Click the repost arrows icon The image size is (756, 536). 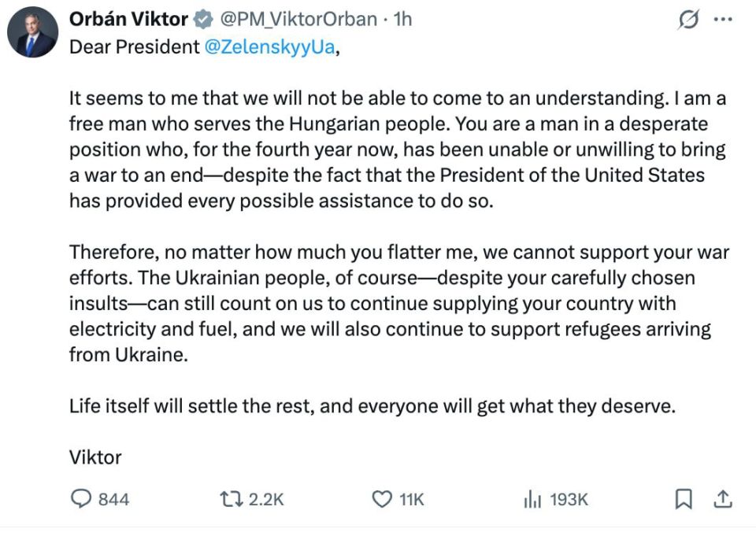[x=230, y=498]
